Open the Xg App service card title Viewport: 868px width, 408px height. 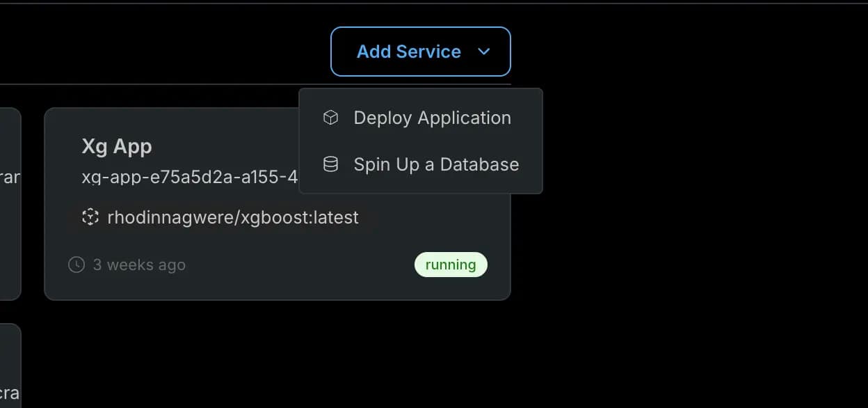117,146
